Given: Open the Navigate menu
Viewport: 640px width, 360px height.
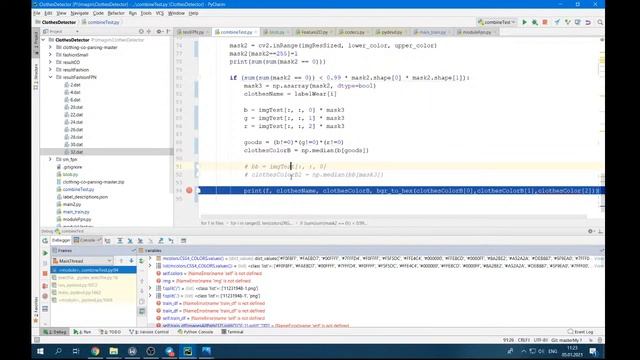Looking at the screenshot, I should (79, 13).
